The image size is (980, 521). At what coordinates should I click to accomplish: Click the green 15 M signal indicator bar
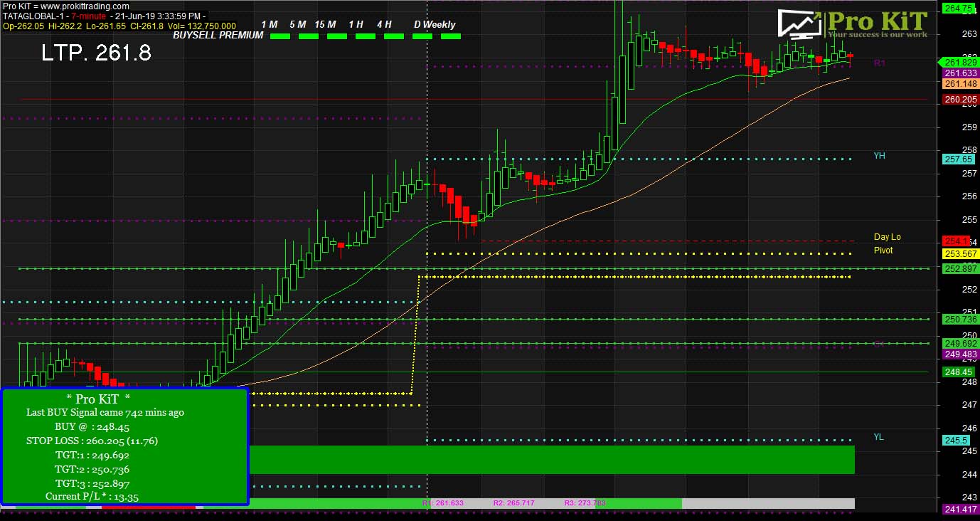pos(337,36)
